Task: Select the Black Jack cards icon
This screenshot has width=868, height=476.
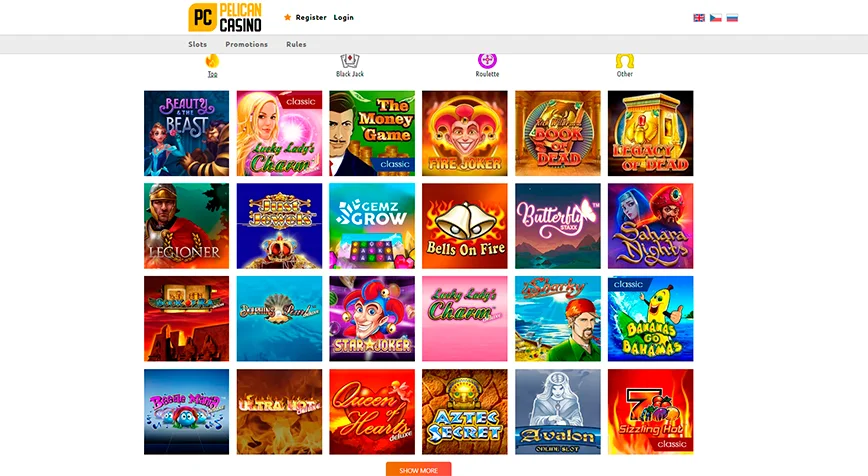Action: pos(350,61)
